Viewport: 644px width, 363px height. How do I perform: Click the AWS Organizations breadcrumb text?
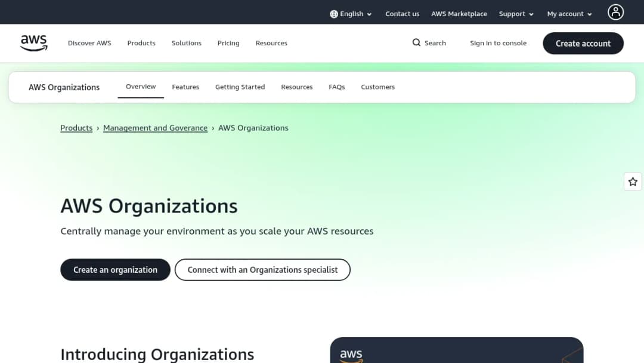pos(253,128)
